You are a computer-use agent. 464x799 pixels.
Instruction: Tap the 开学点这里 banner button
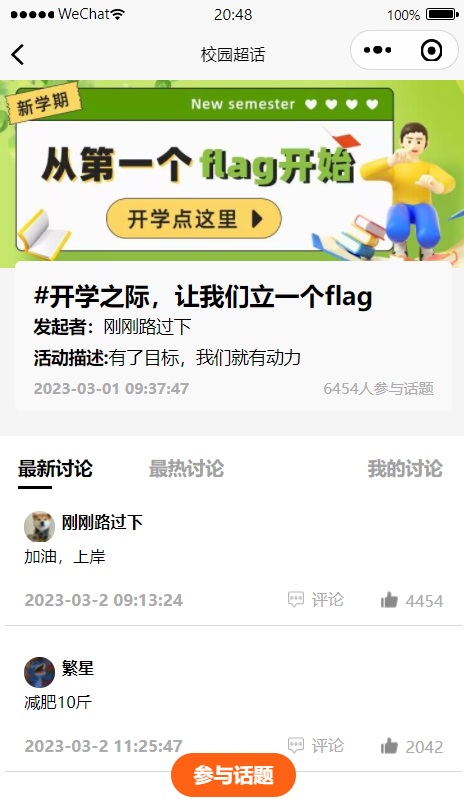[x=194, y=219]
